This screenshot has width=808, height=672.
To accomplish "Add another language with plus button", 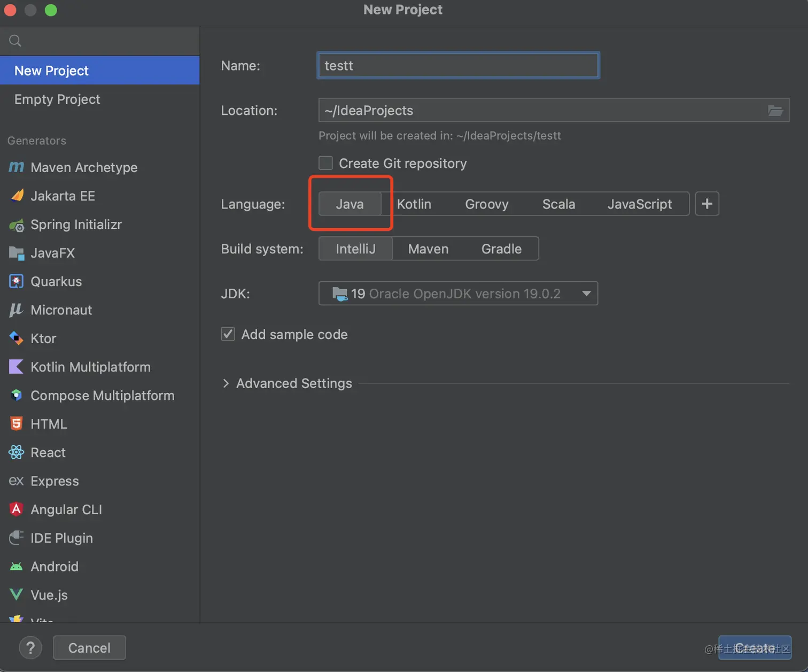I will pos(706,204).
